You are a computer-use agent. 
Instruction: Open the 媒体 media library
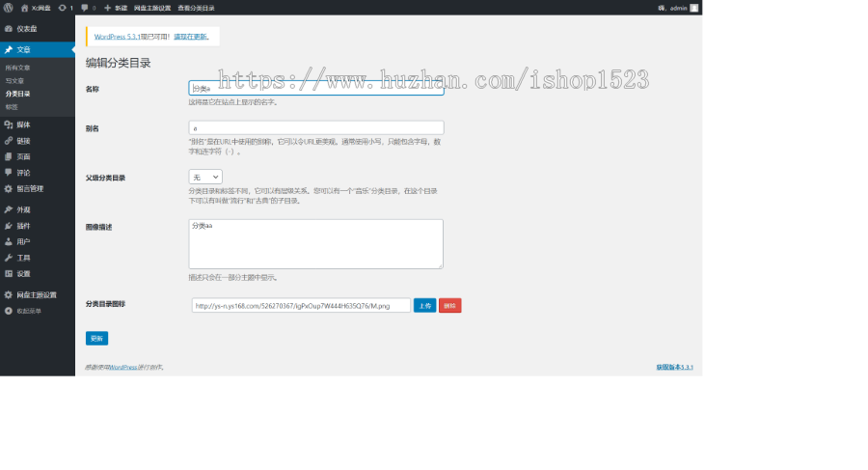(37, 124)
